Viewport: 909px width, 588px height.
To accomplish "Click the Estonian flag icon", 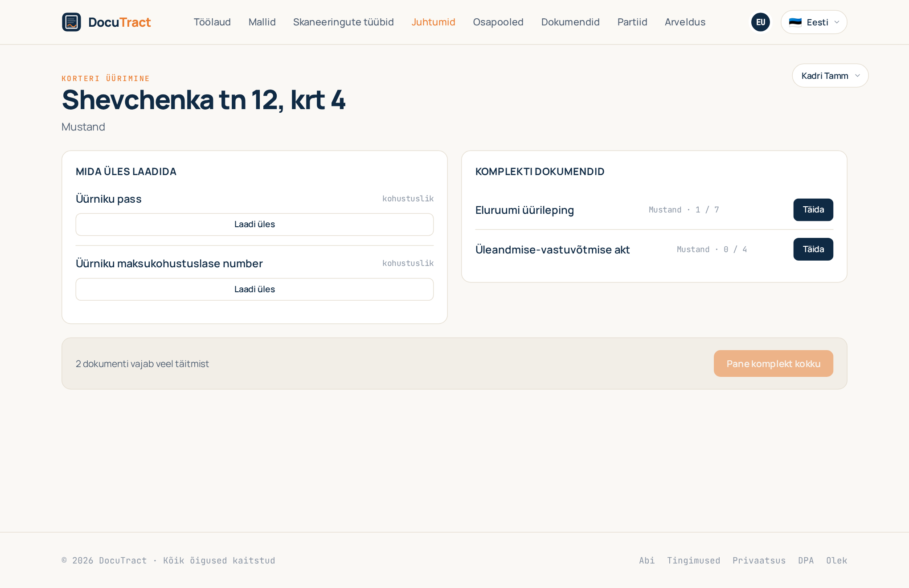I will [x=795, y=22].
